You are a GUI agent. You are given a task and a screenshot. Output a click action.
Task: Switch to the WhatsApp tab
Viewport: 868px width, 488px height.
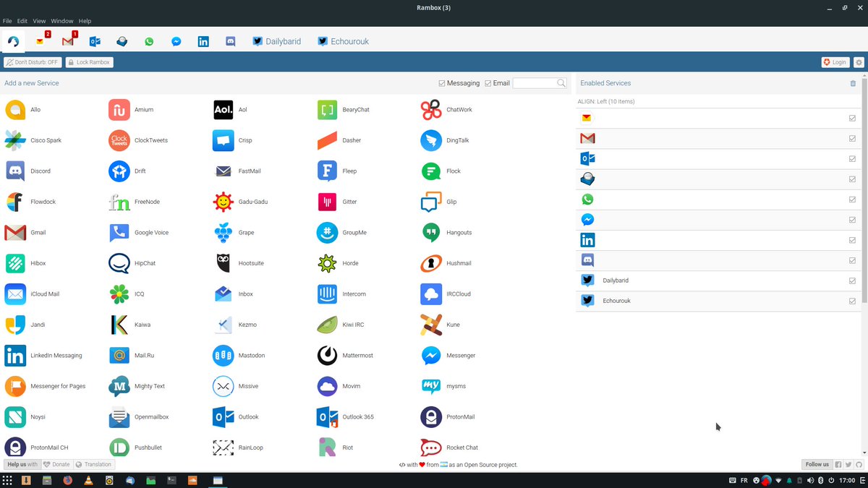point(149,41)
